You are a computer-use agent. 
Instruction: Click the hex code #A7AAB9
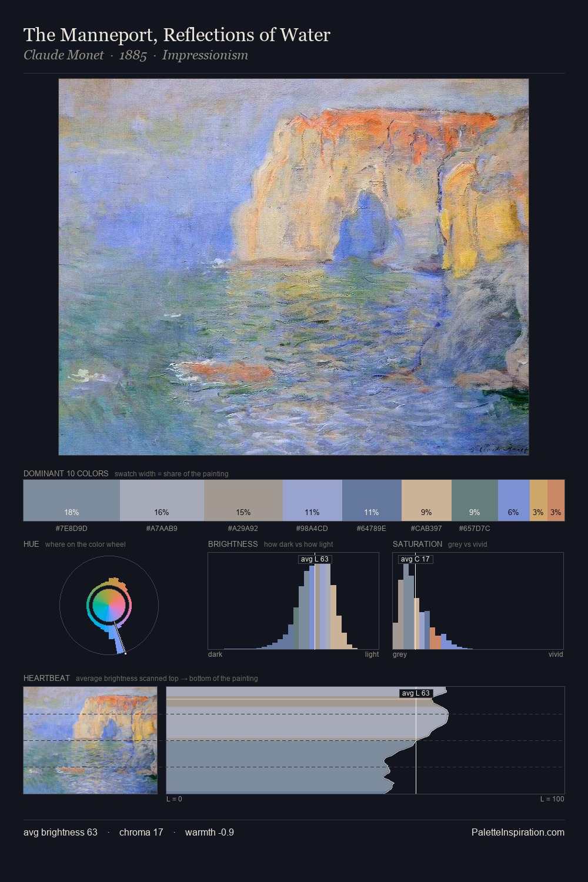(x=162, y=529)
